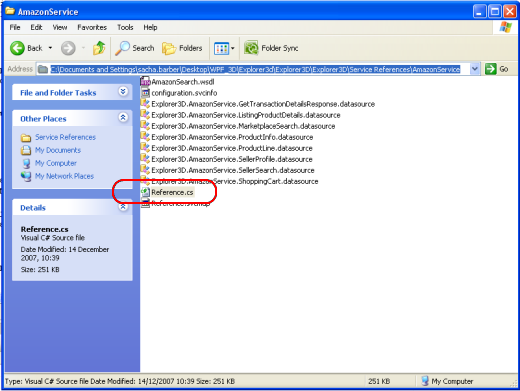This screenshot has height=391, width=520.
Task: Select the configuration.svcinfo file icon
Action: 145,93
